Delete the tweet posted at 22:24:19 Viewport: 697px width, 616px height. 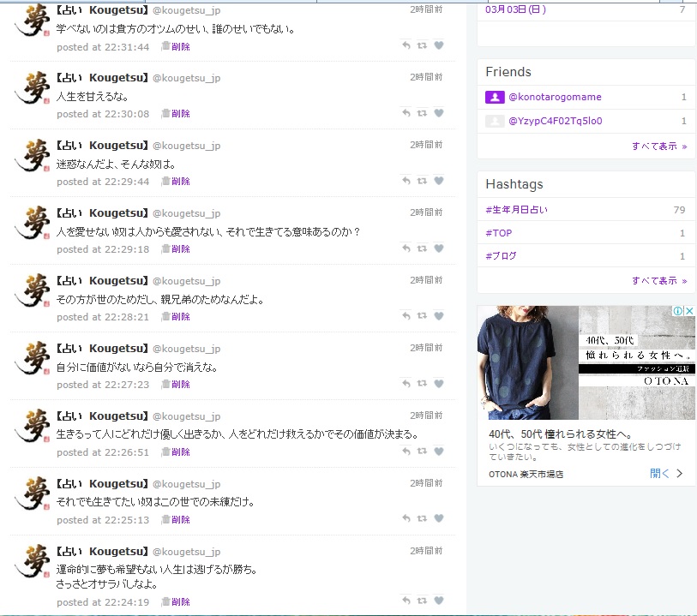coord(176,601)
